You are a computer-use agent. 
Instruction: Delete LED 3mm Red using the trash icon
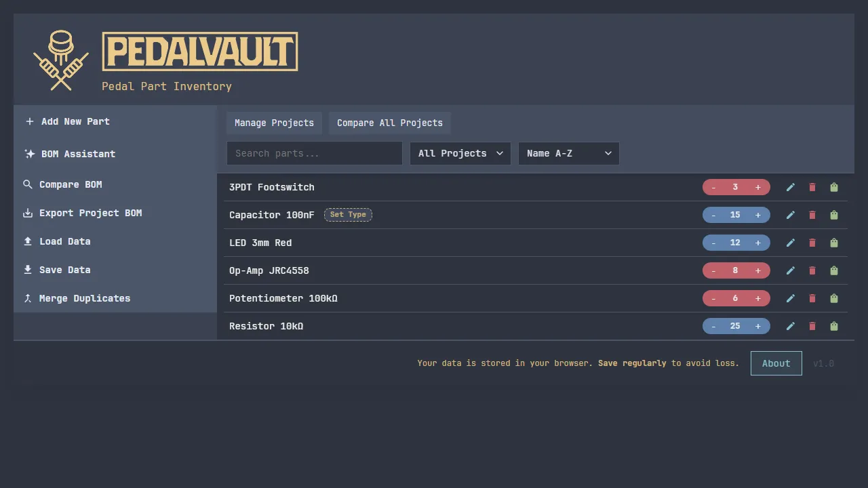click(x=812, y=243)
